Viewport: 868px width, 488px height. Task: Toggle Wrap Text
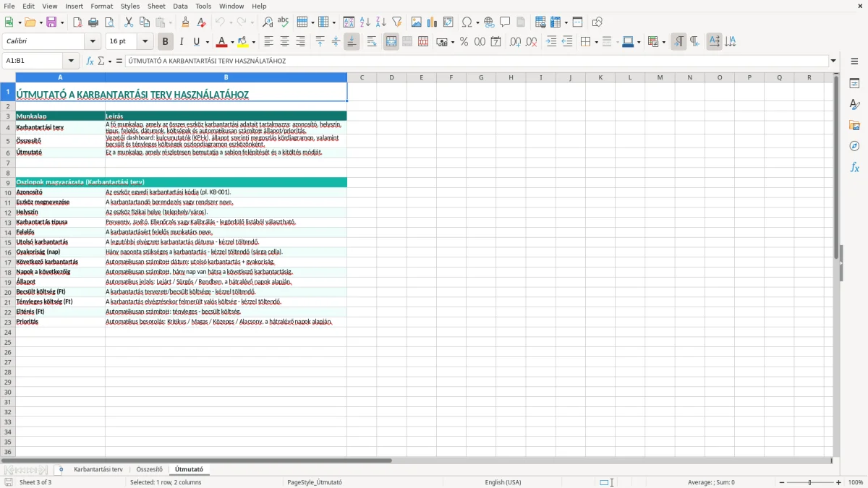coord(371,42)
